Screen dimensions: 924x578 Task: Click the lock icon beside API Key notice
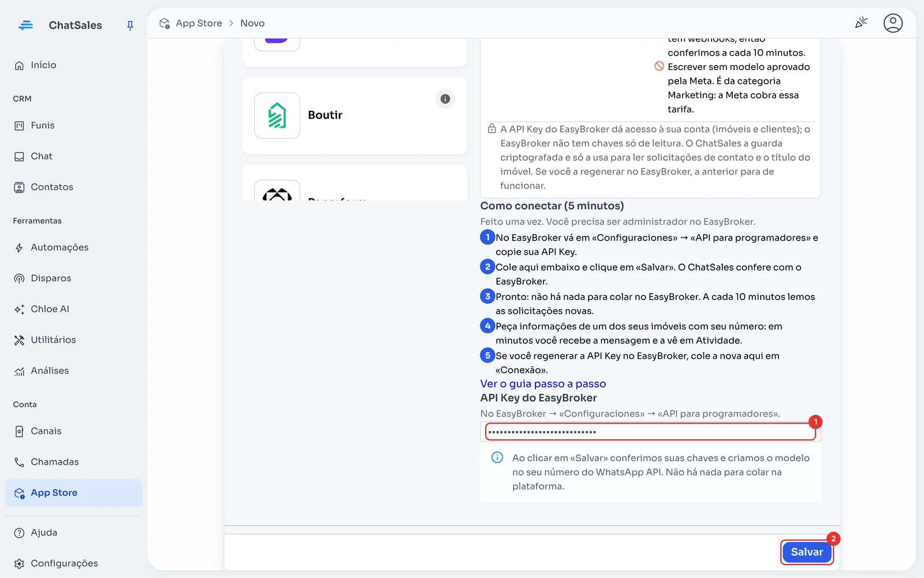click(491, 128)
